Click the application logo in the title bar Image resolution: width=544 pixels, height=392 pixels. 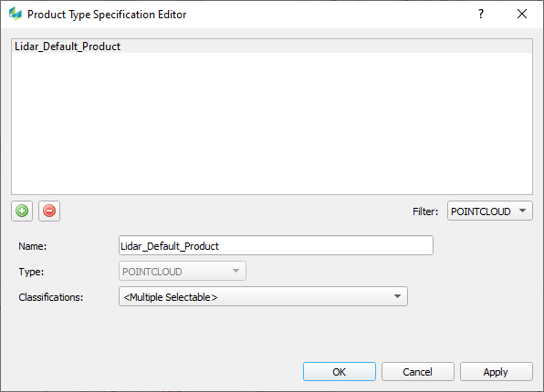click(16, 14)
